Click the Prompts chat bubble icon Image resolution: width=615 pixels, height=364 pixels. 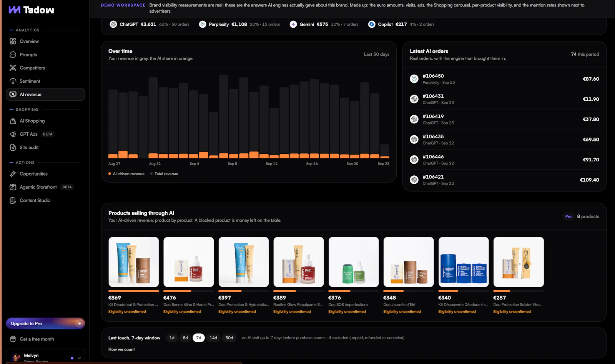[13, 55]
